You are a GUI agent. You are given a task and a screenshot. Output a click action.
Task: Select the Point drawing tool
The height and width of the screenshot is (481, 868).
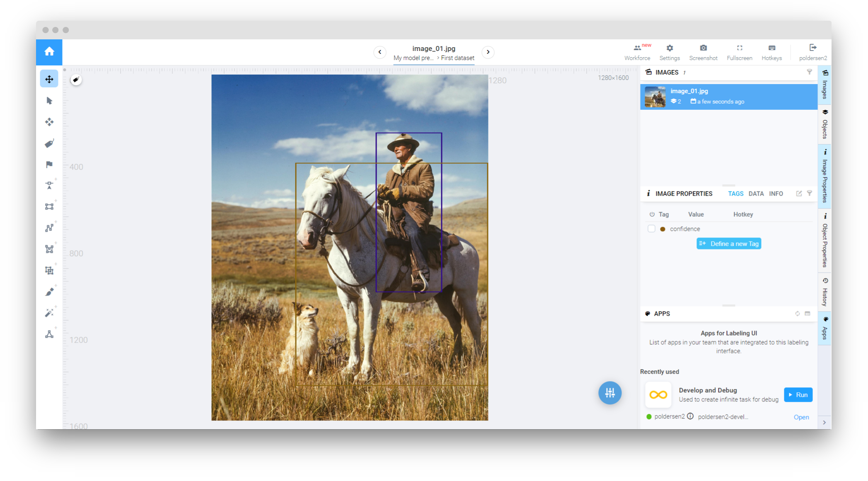point(49,185)
